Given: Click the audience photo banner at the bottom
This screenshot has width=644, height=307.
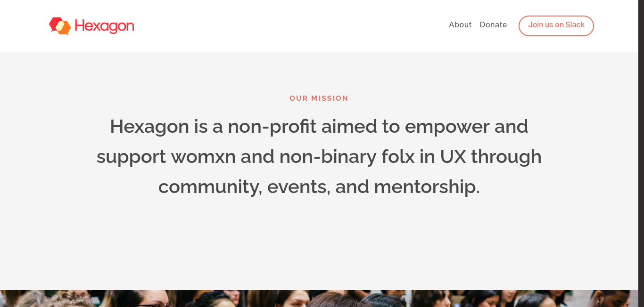Looking at the screenshot, I should 319,299.
